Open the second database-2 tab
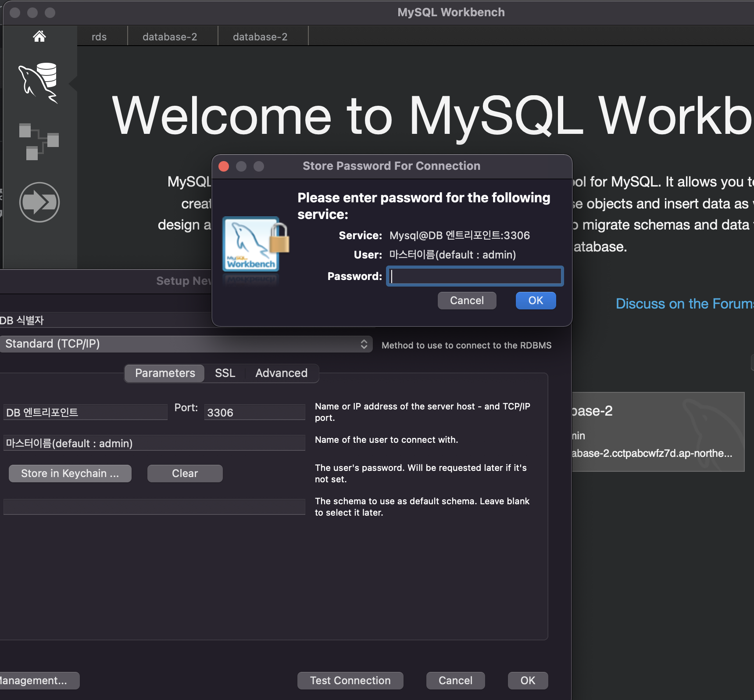 pos(260,36)
